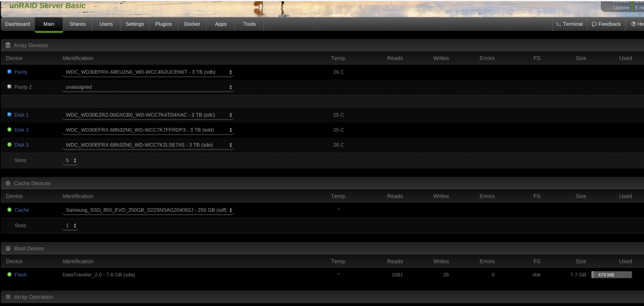Click the Flash writes value 26

click(446, 275)
